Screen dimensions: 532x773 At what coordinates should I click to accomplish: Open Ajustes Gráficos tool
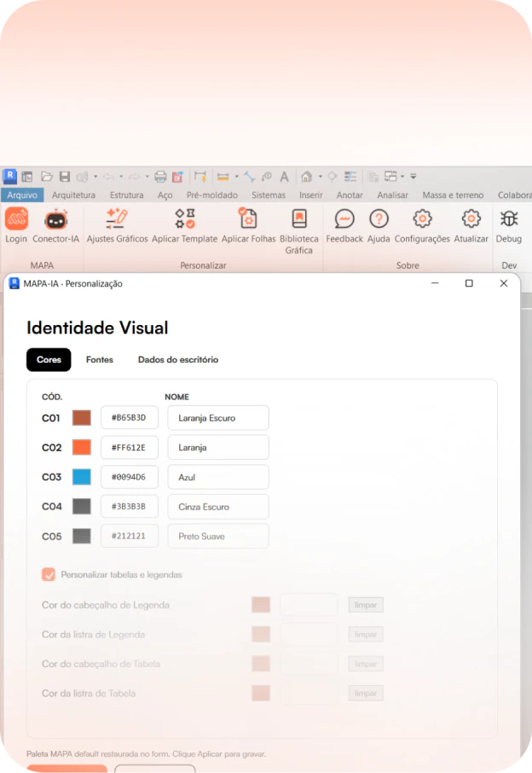pyautogui.click(x=118, y=219)
